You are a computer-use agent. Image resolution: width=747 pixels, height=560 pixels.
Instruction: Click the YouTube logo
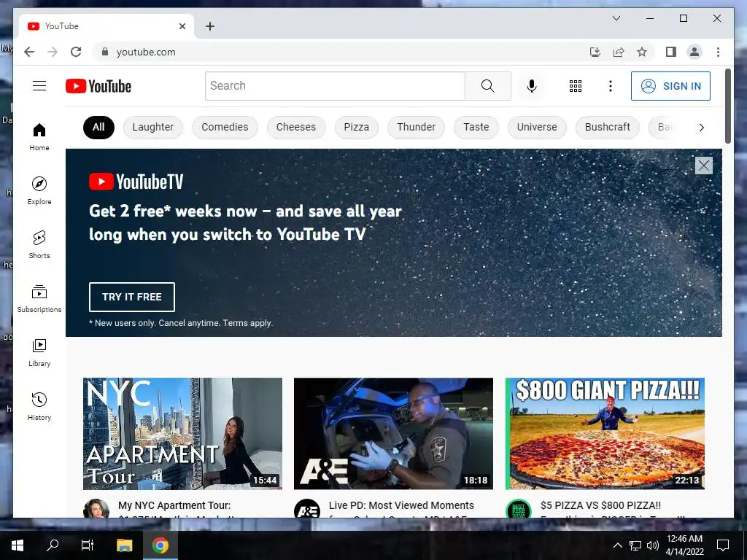tap(98, 86)
